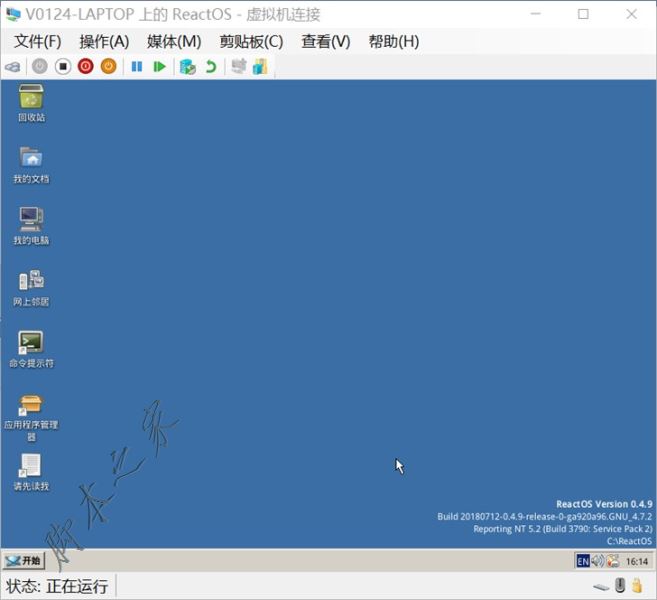Click the red Shut Down toolbar icon
657x600 pixels.
tap(85, 66)
